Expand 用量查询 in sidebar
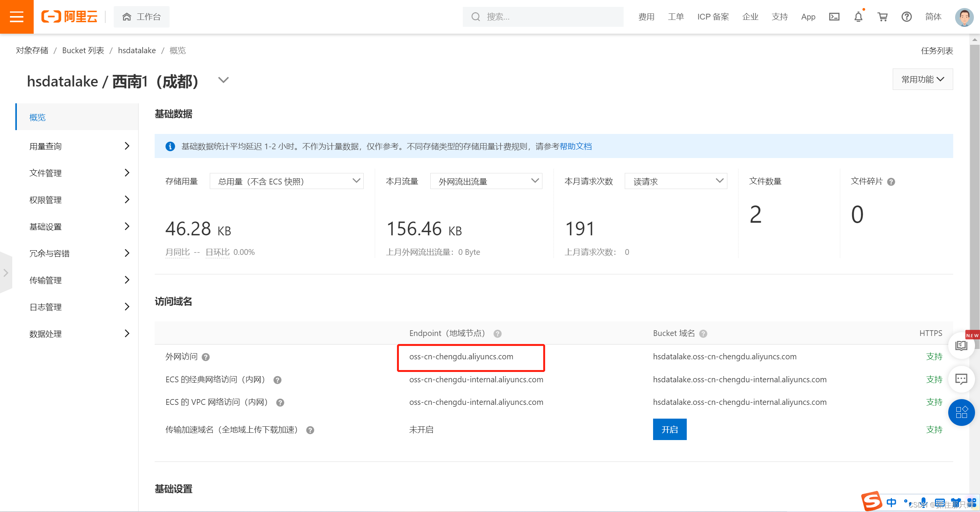Image resolution: width=980 pixels, height=512 pixels. (77, 146)
